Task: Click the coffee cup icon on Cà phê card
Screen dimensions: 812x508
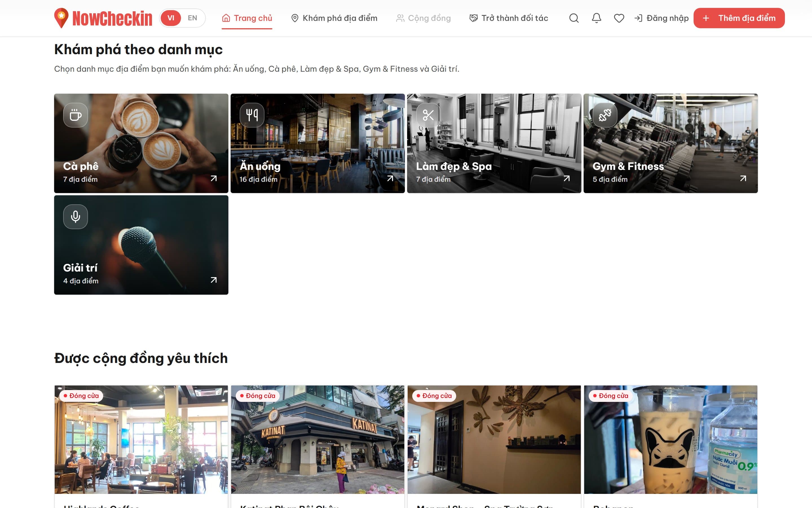Action: [x=76, y=115]
